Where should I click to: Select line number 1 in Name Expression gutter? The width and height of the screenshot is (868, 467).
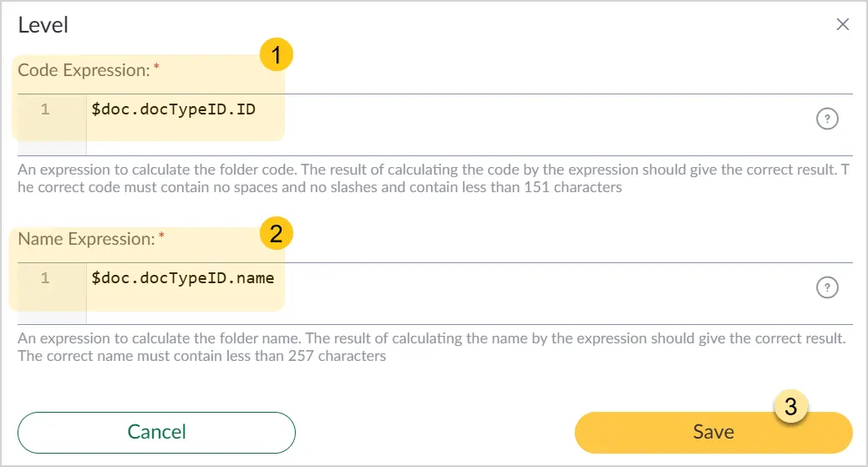45,277
